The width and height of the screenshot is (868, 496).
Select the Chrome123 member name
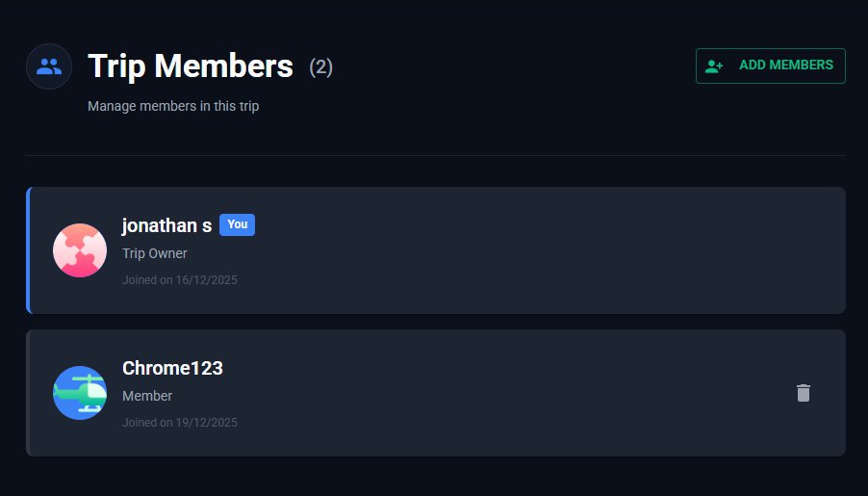tap(172, 368)
